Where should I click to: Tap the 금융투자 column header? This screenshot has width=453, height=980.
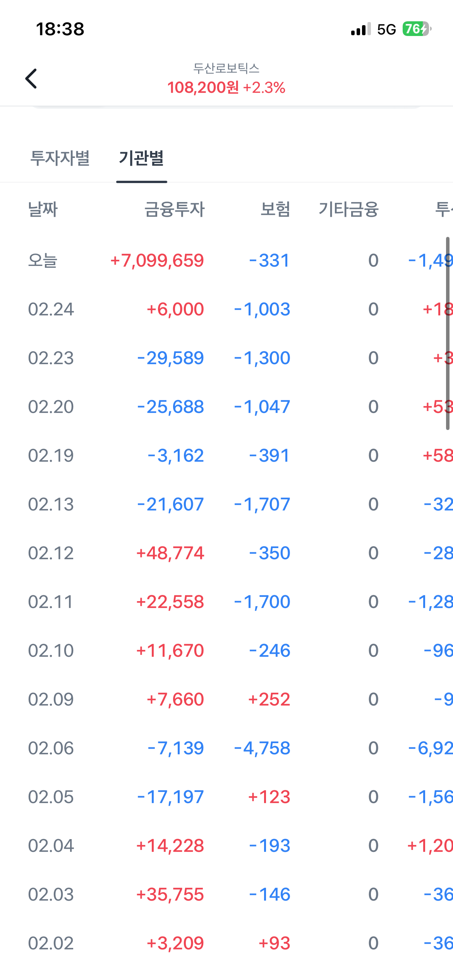coord(174,209)
